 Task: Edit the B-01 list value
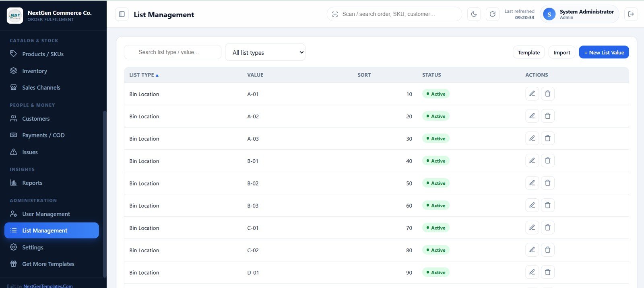pos(532,161)
